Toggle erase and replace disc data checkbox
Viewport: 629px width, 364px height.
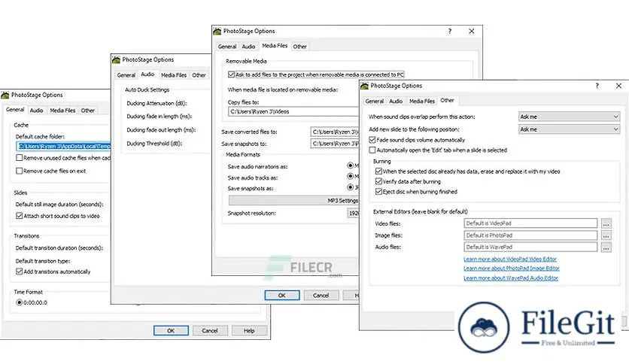(378, 171)
